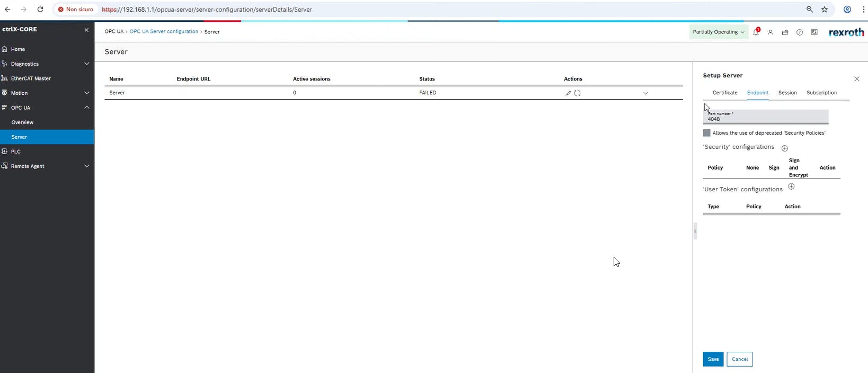Close the Setup Server panel
This screenshot has height=373, width=868.
857,79
